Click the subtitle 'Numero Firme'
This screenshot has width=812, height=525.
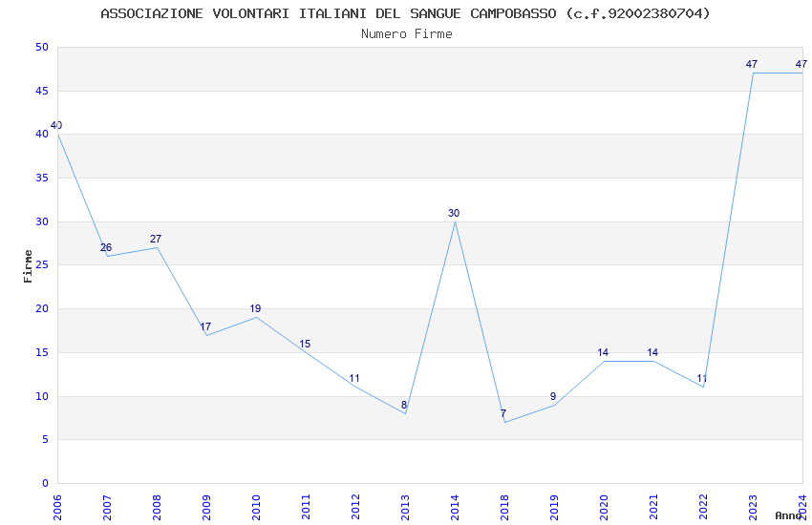pyautogui.click(x=407, y=34)
